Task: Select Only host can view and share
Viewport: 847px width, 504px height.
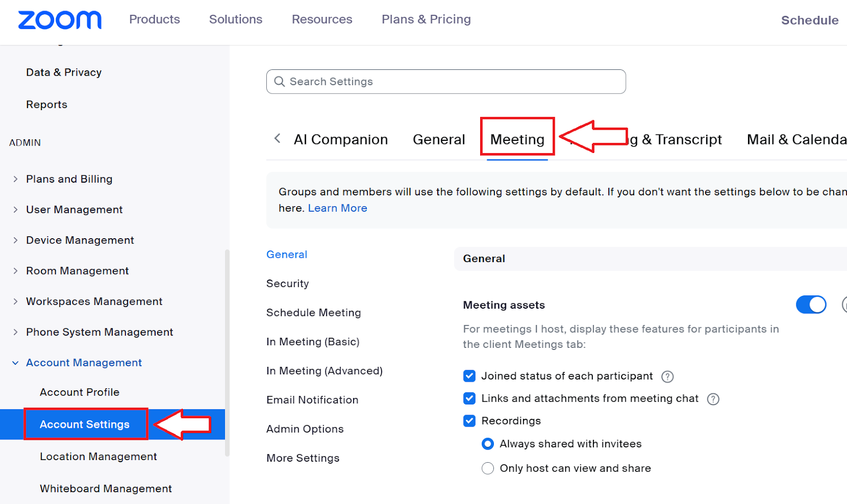Action: (x=487, y=468)
